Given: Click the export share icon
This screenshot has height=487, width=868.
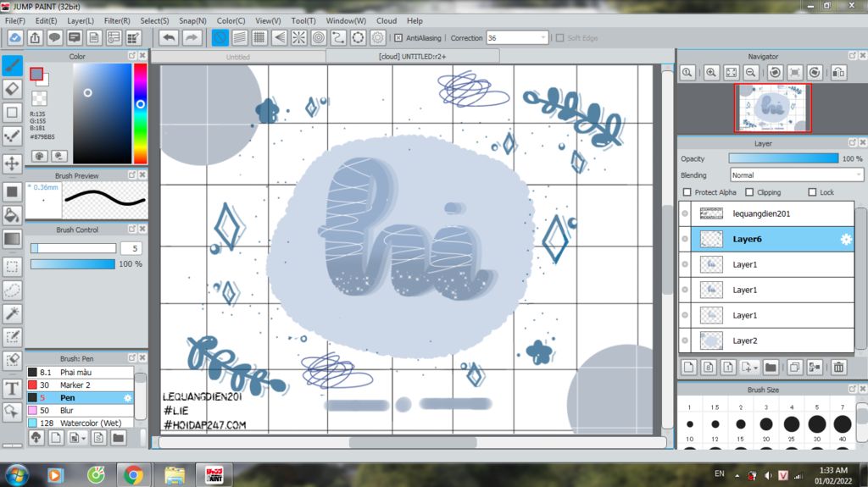Looking at the screenshot, I should click(x=35, y=37).
